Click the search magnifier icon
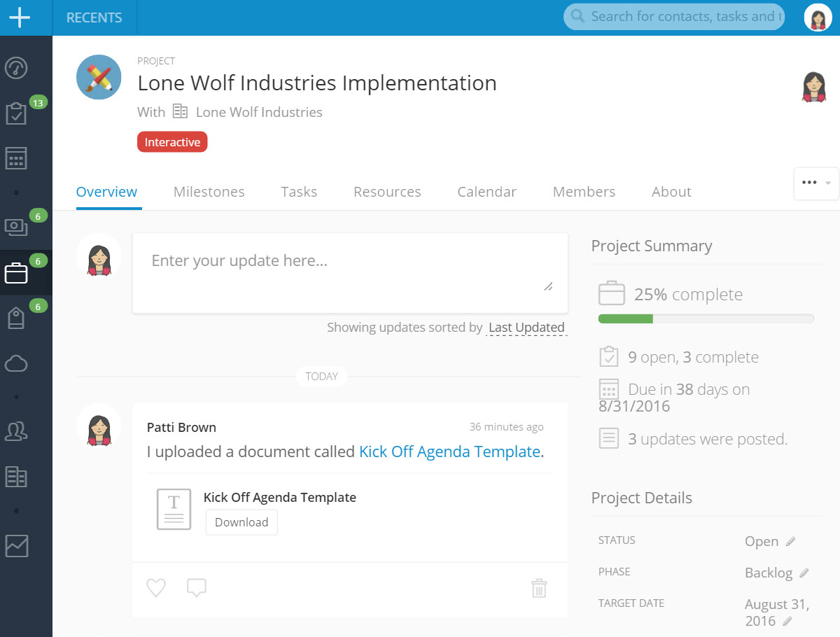This screenshot has width=840, height=637. (x=577, y=16)
